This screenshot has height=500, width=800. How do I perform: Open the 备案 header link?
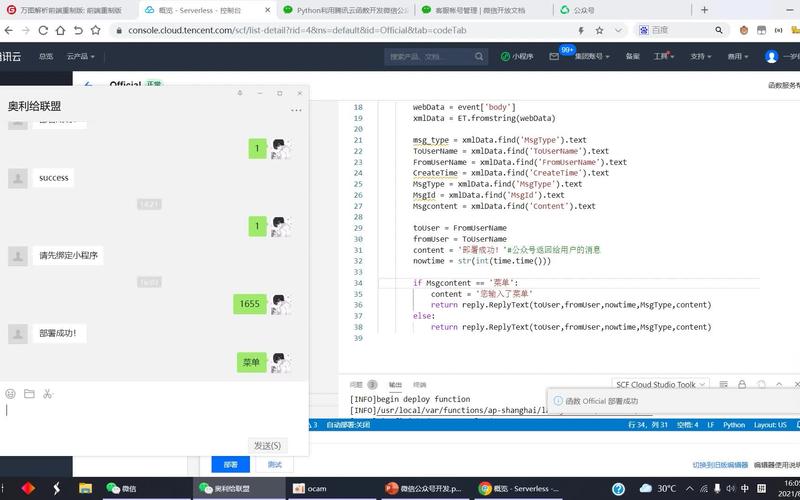633,57
